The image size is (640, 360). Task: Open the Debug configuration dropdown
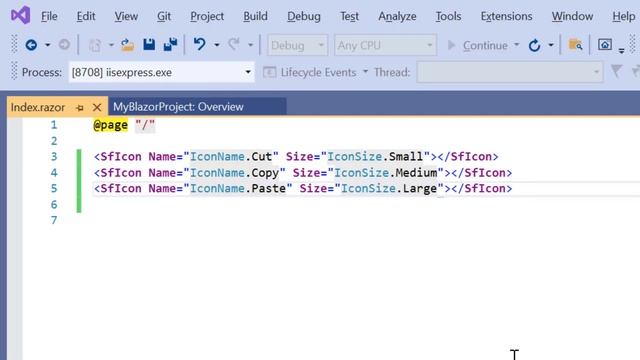click(x=298, y=45)
